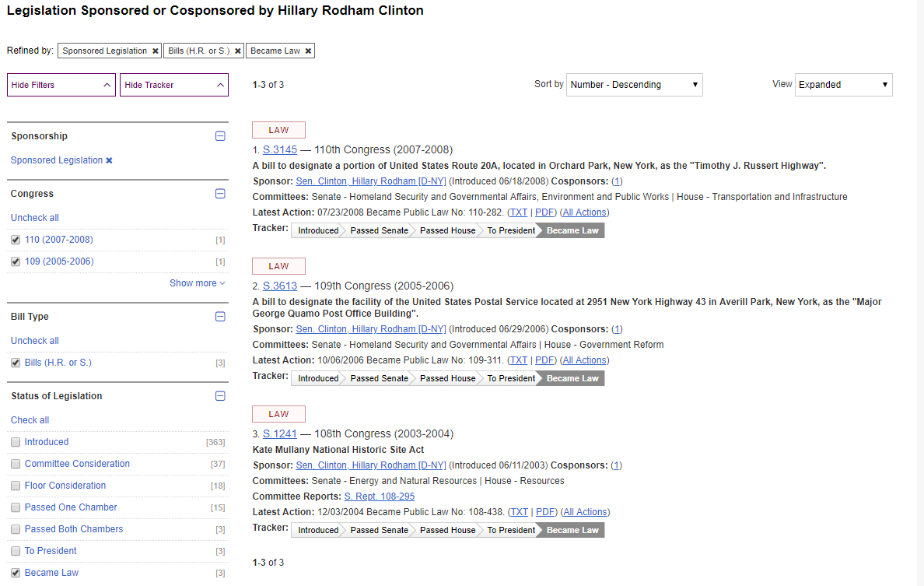The height and width of the screenshot is (586, 924).
Task: Collapse filters with Hide Filters button
Action: click(x=61, y=85)
